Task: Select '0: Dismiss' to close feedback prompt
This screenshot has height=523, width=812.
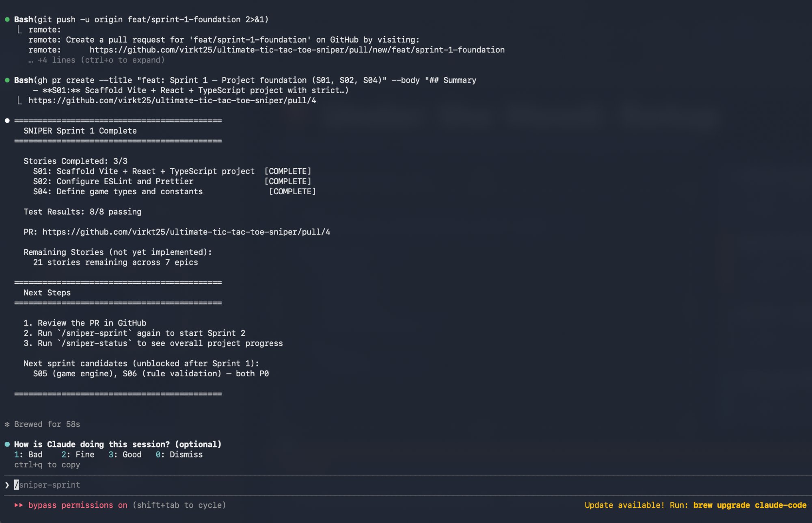Action: 179,454
